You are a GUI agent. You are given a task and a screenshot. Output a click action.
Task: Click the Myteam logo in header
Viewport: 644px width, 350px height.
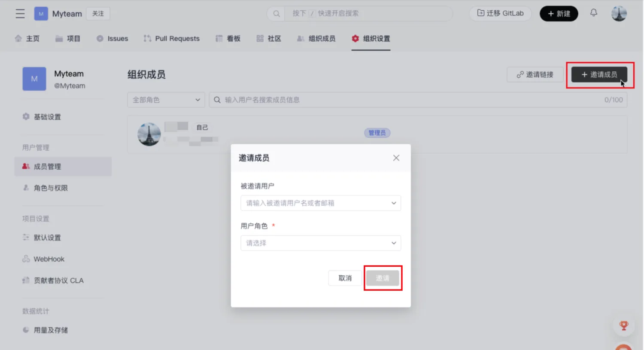click(x=41, y=14)
